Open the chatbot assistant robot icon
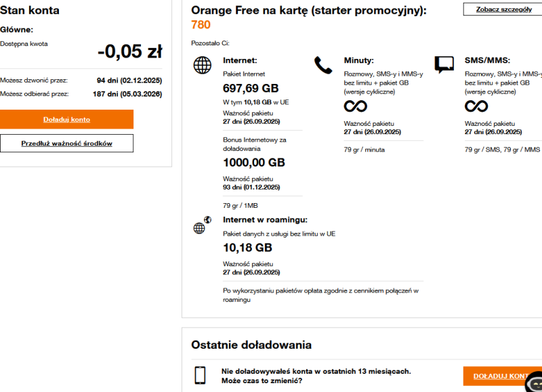Viewport: 542px width, 392px height. [533, 383]
